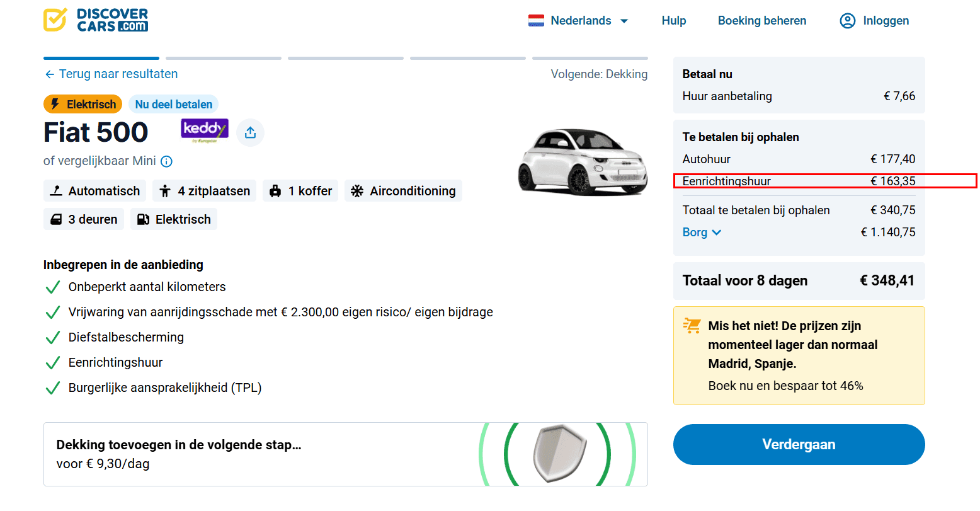The height and width of the screenshot is (511, 980).
Task: Expand the Borg deposit details
Action: click(702, 232)
